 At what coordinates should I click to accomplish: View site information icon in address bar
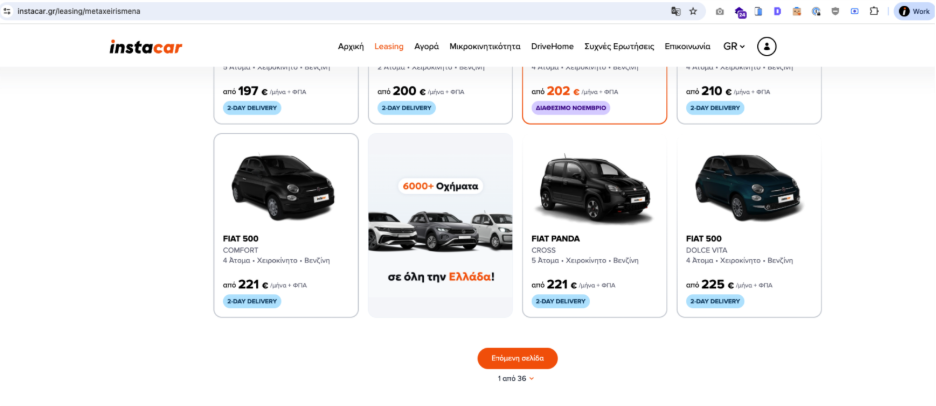(x=7, y=11)
